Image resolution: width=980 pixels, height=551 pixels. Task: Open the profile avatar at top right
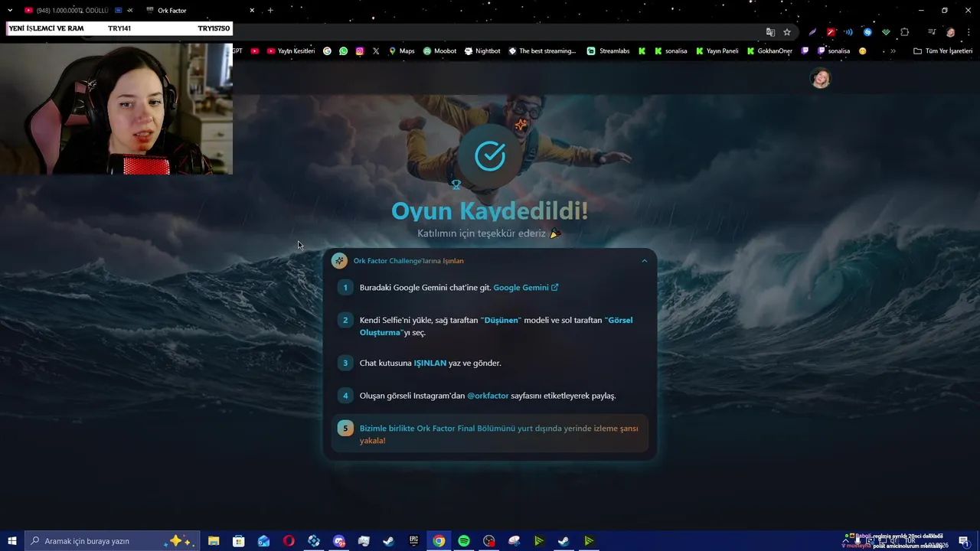pos(821,78)
